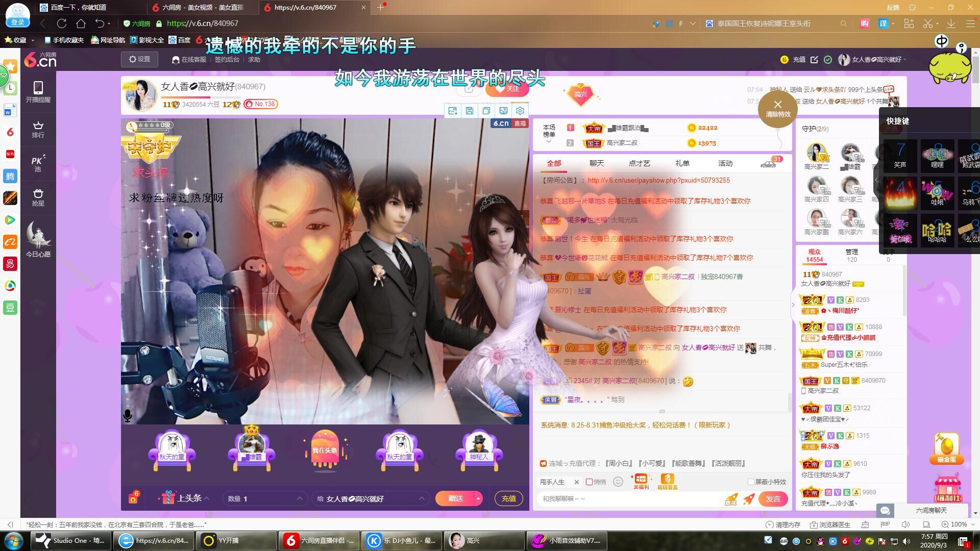Expand the 收藏 bookmarks dropdown arrow
Screen dimensions: 980x551
coord(33,40)
